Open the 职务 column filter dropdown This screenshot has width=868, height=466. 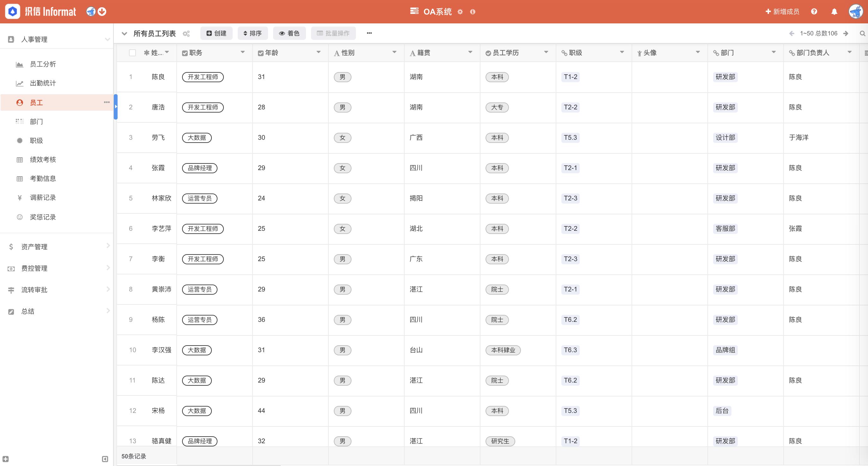pos(242,52)
